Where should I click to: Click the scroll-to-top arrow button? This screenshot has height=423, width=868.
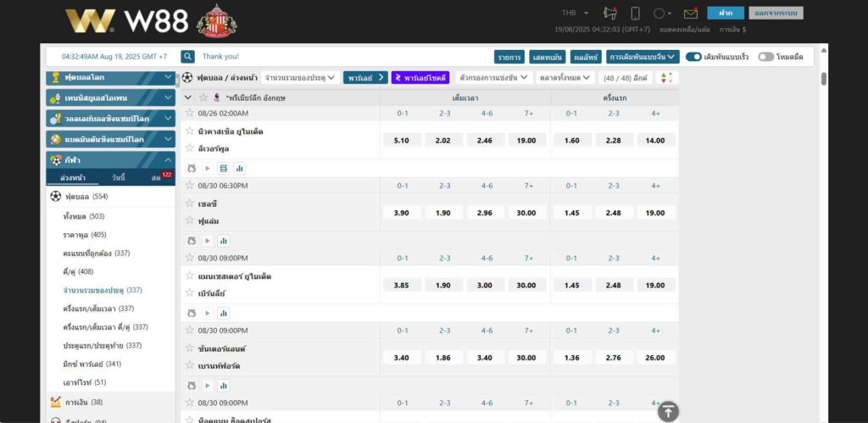(668, 411)
